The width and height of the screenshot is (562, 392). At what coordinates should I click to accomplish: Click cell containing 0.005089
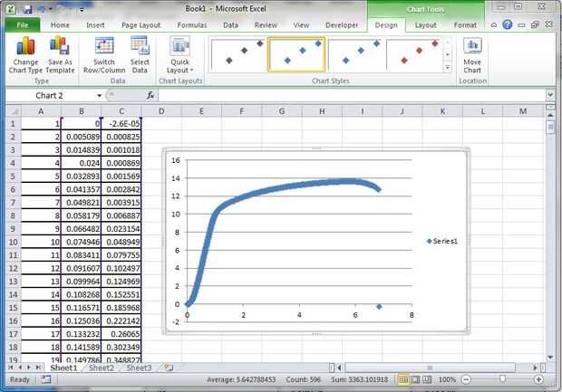coord(82,137)
